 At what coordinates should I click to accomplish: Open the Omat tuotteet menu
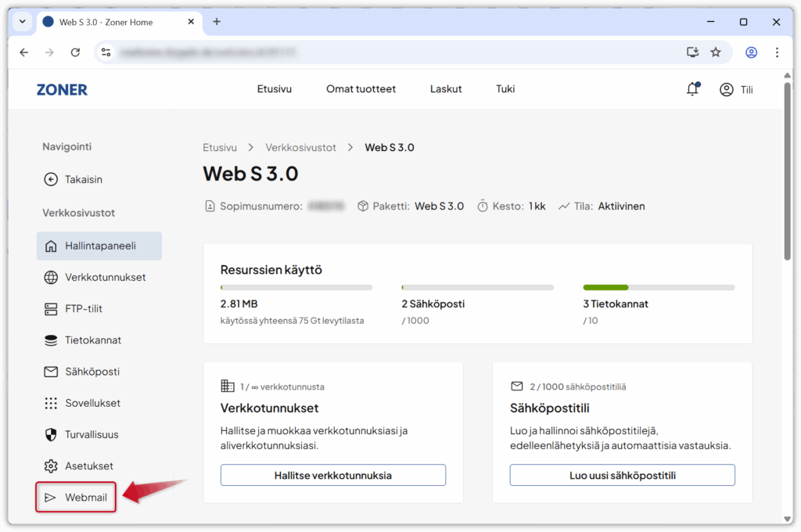click(361, 89)
